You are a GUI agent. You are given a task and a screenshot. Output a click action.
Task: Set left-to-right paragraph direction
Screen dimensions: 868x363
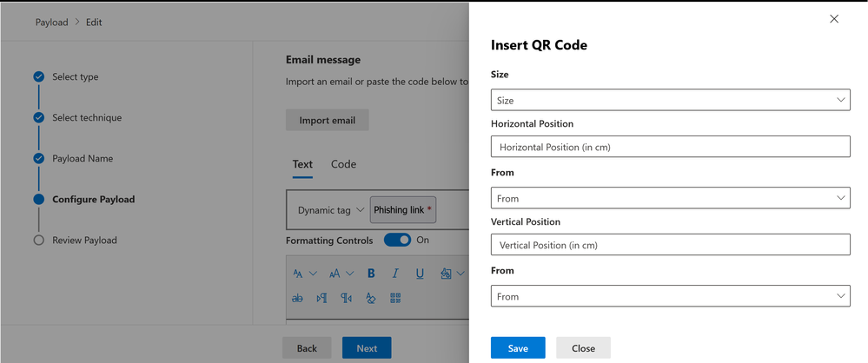[321, 298]
